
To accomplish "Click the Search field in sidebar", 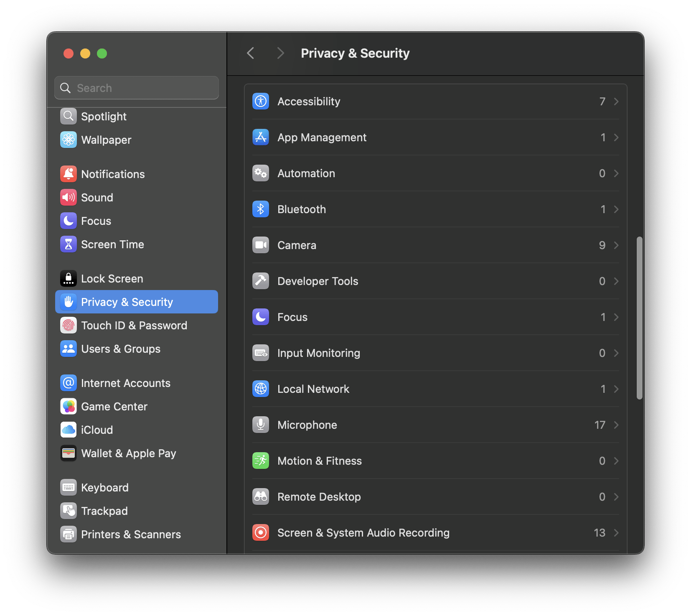I will point(137,88).
